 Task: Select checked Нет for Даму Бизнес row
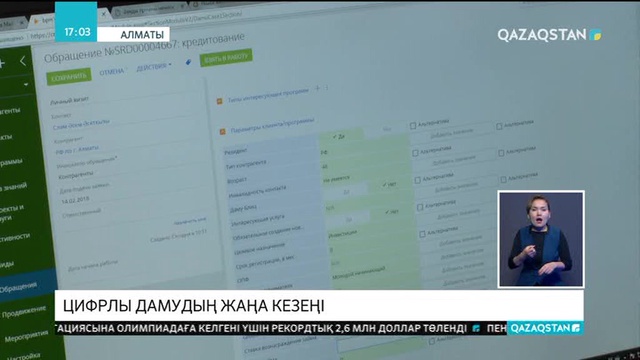[x=389, y=184]
